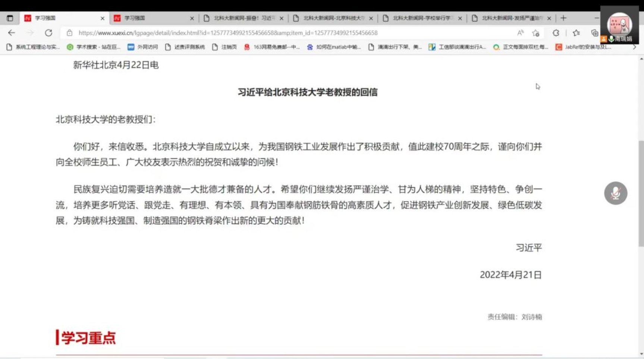This screenshot has height=359, width=644.
Task: Reload the page with the refresh icon
Action: pos(48,33)
